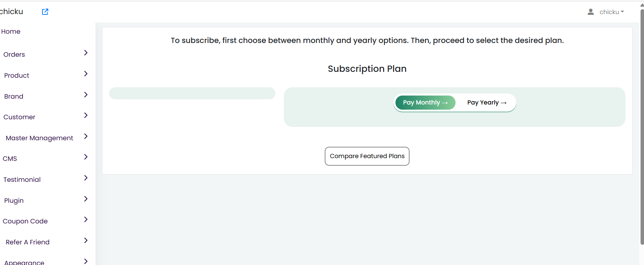Expand the Testimonial chevron arrow
The image size is (644, 265).
[86, 178]
